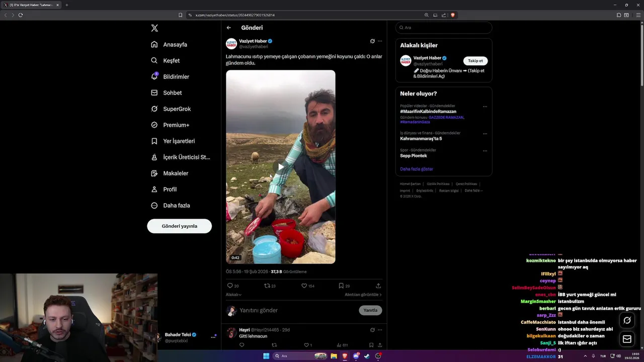Viewport: 644px width, 362px height.
Task: Open Sohbet messages
Action: [x=167, y=93]
